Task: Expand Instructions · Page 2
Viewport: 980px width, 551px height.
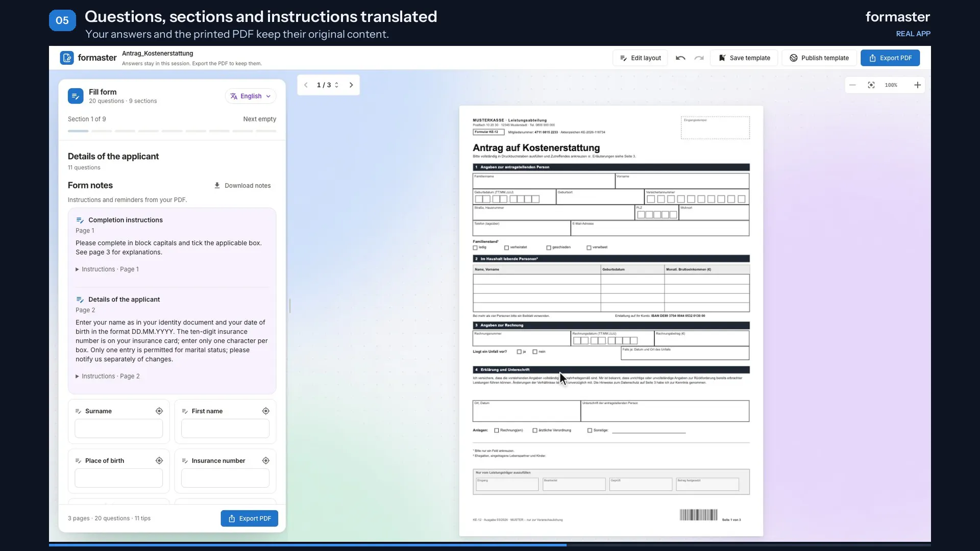Action: click(107, 377)
